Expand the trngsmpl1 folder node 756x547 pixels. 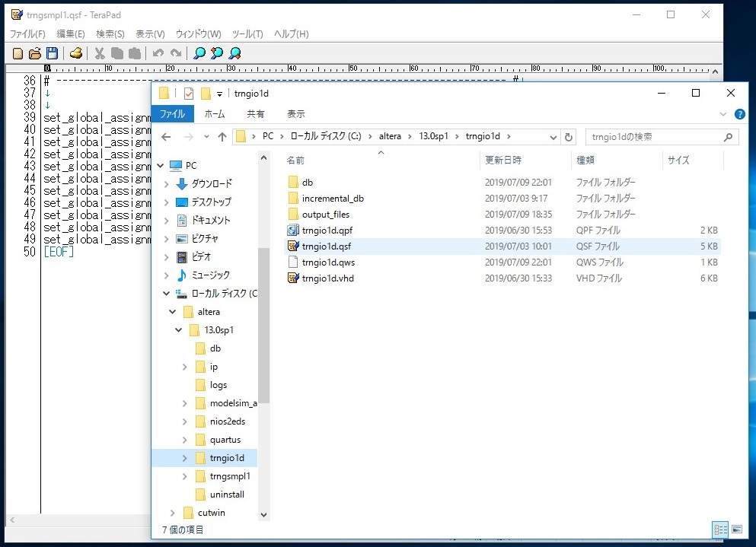click(185, 476)
